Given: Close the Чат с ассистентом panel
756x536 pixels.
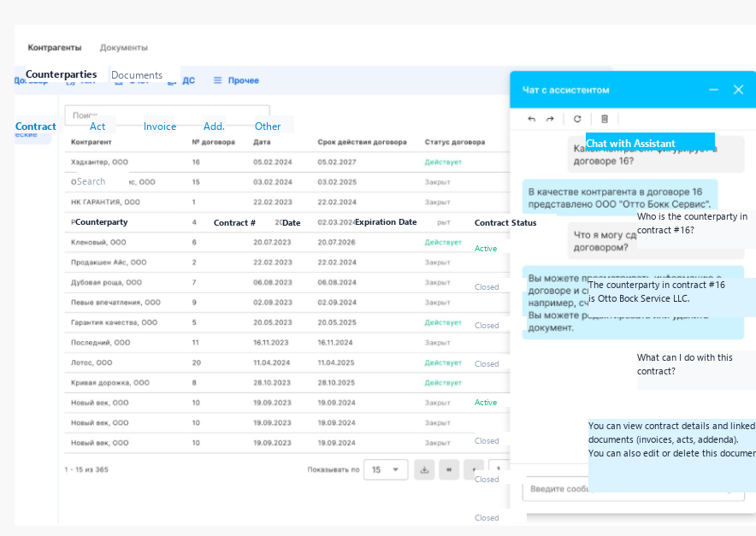Looking at the screenshot, I should (x=738, y=90).
